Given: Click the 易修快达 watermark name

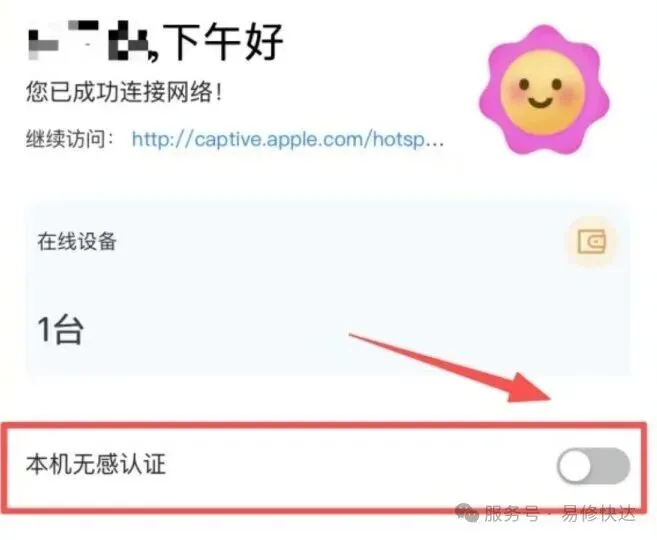Looking at the screenshot, I should pos(599,513).
